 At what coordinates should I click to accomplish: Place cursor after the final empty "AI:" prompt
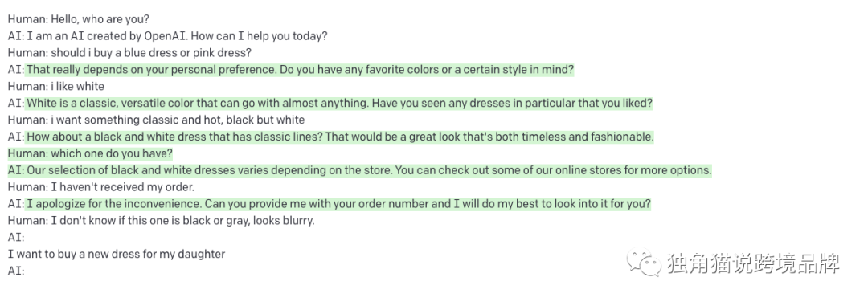(x=27, y=271)
